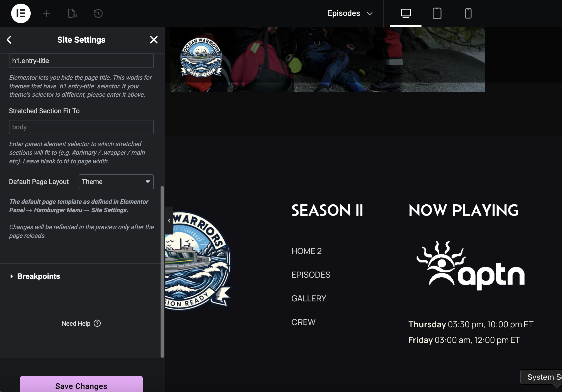Open the GALLERY menu link
This screenshot has width=562, height=392.
click(x=309, y=299)
